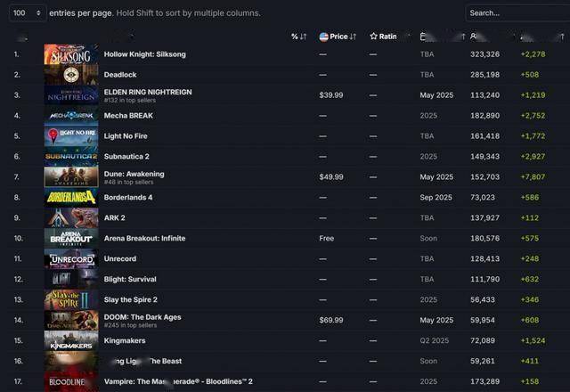
Task: Click the Mecha BREAK game thumbnail
Action: [x=71, y=116]
